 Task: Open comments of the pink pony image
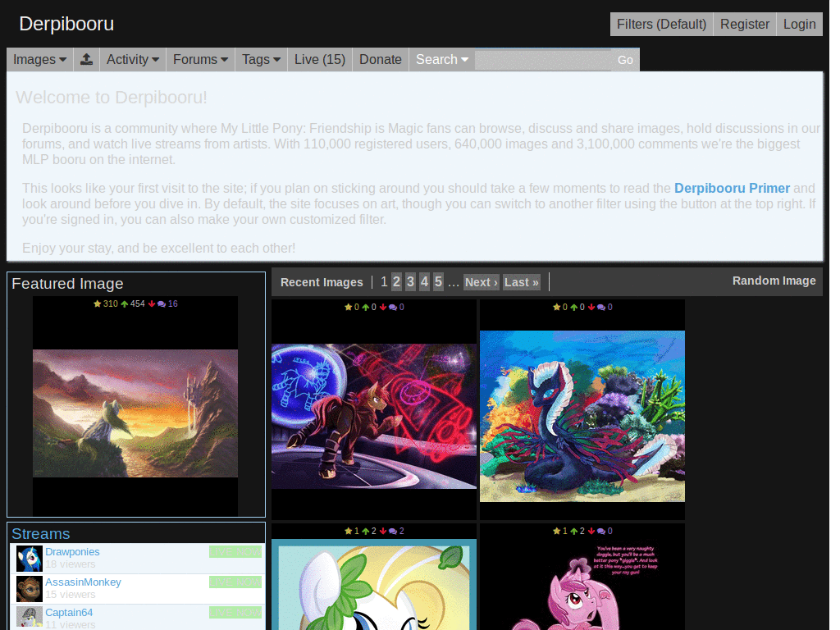pyautogui.click(x=601, y=531)
